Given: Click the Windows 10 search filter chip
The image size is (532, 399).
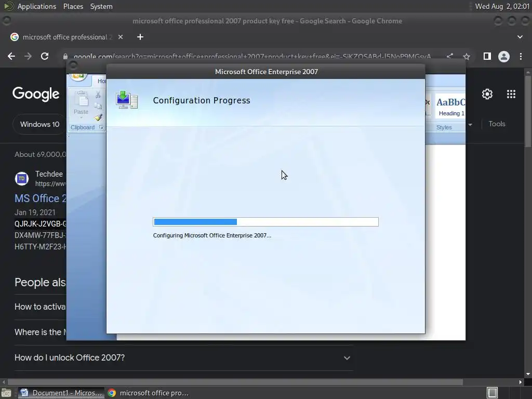Looking at the screenshot, I should (39, 124).
